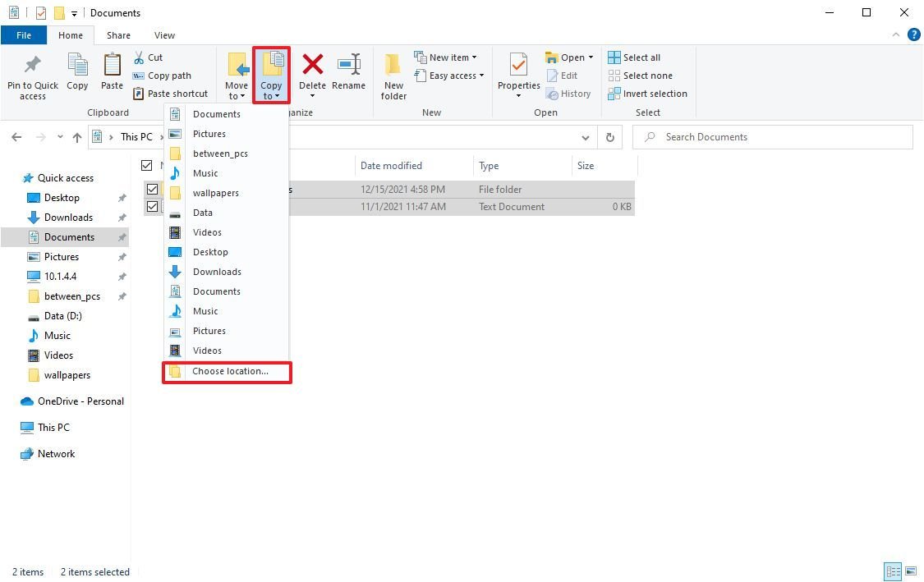Choose between_pcs in Copy to menu
The width and height of the screenshot is (924, 582).
pyautogui.click(x=227, y=154)
